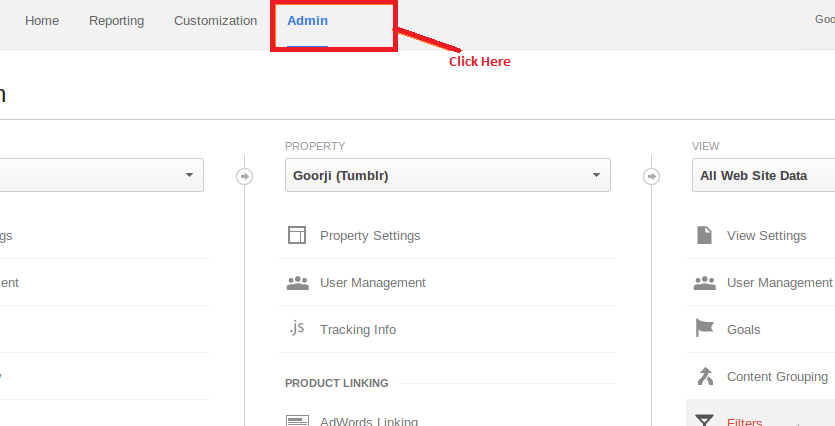The height and width of the screenshot is (426, 835).
Task: Click the View Settings document icon
Action: 705,235
